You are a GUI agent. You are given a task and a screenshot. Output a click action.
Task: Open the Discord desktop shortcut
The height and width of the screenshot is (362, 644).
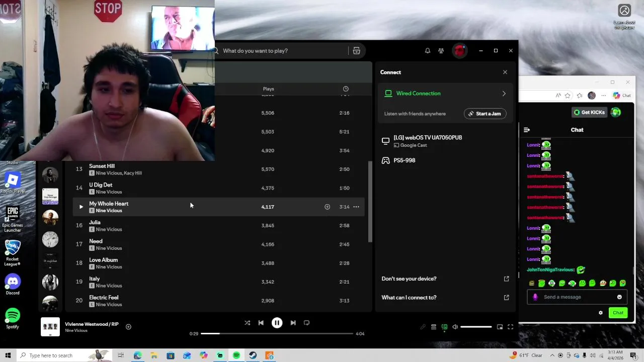point(13,285)
